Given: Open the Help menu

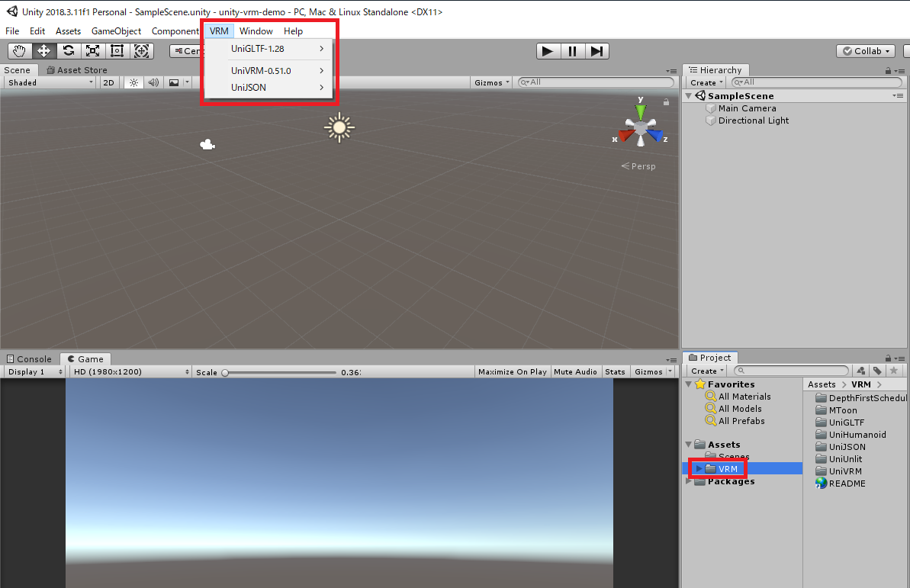Looking at the screenshot, I should tap(293, 31).
